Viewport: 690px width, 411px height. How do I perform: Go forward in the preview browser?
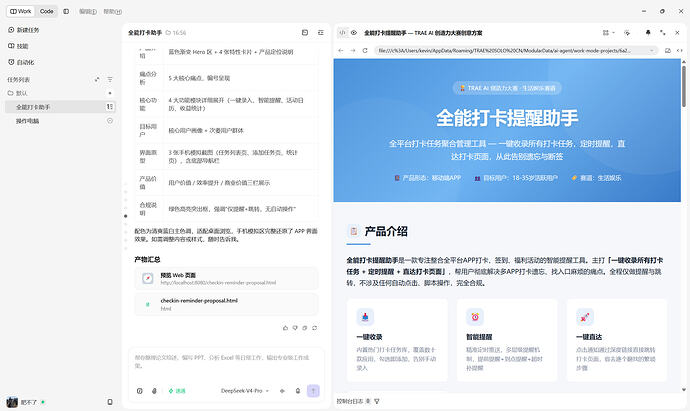pyautogui.click(x=353, y=51)
